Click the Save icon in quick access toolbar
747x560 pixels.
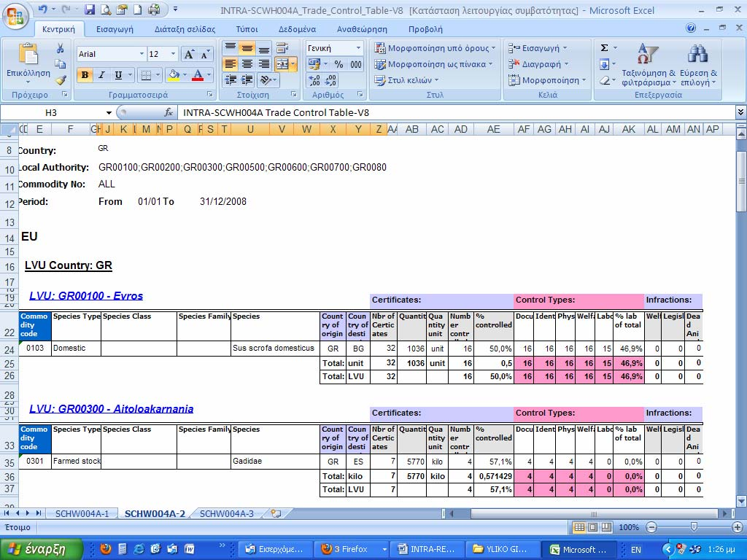pos(90,9)
